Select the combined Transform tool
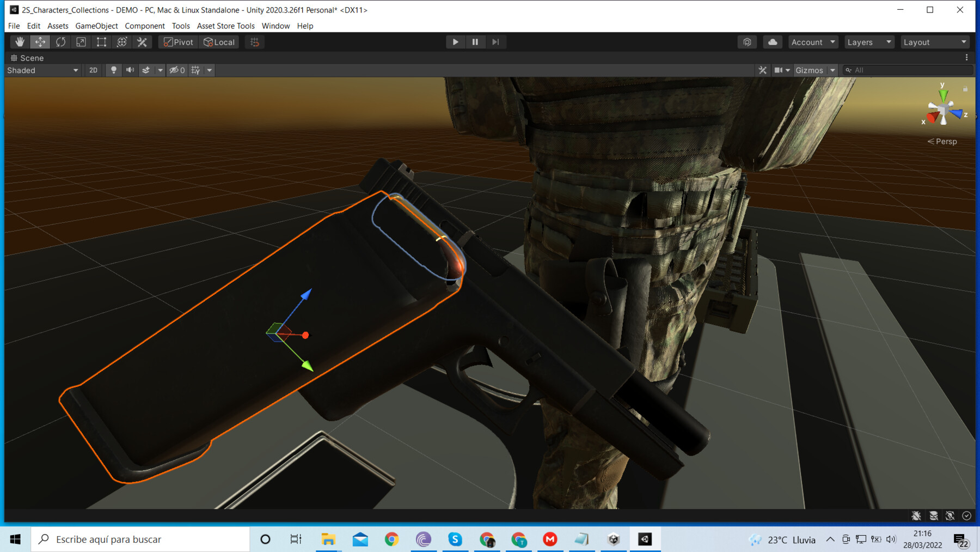980x552 pixels. (x=122, y=42)
